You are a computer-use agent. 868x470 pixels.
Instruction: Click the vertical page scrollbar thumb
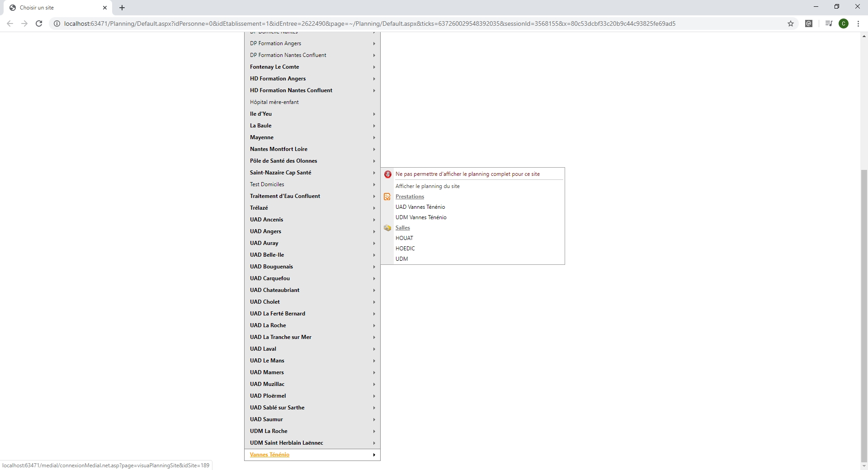tap(864, 315)
